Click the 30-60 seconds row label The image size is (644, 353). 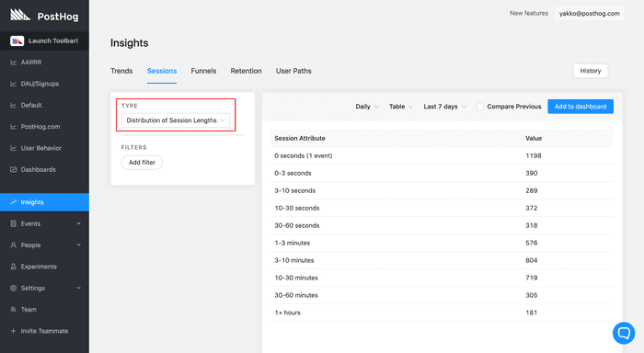pyautogui.click(x=297, y=225)
